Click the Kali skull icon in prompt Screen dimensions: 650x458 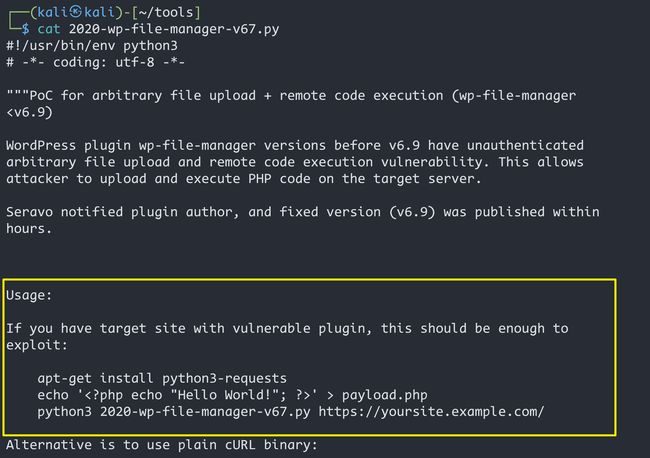click(75, 12)
